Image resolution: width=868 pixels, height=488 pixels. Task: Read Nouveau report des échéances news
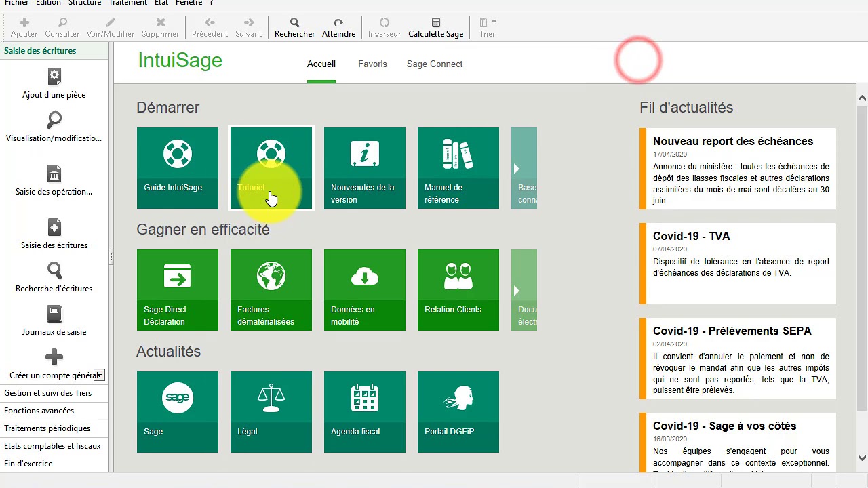tap(738, 169)
